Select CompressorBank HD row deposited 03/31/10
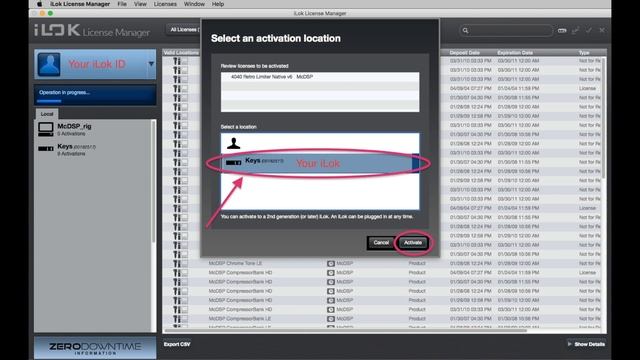This screenshot has height=360, width=640. tap(382, 309)
